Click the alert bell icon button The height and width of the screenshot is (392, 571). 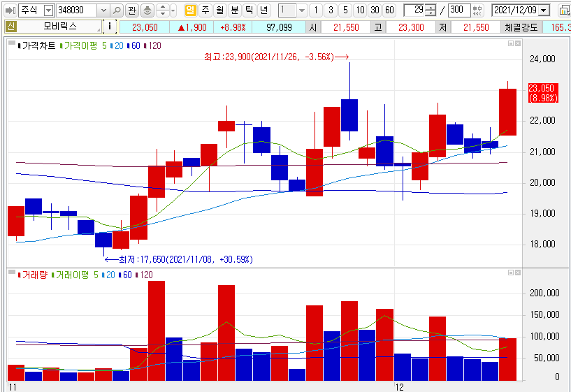(x=147, y=10)
